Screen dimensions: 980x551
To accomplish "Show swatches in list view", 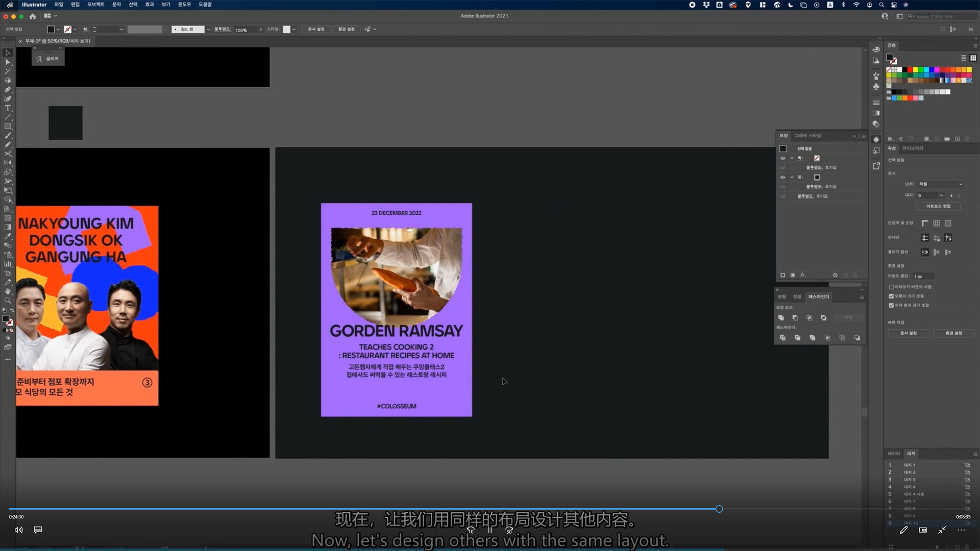I will click(x=964, y=58).
